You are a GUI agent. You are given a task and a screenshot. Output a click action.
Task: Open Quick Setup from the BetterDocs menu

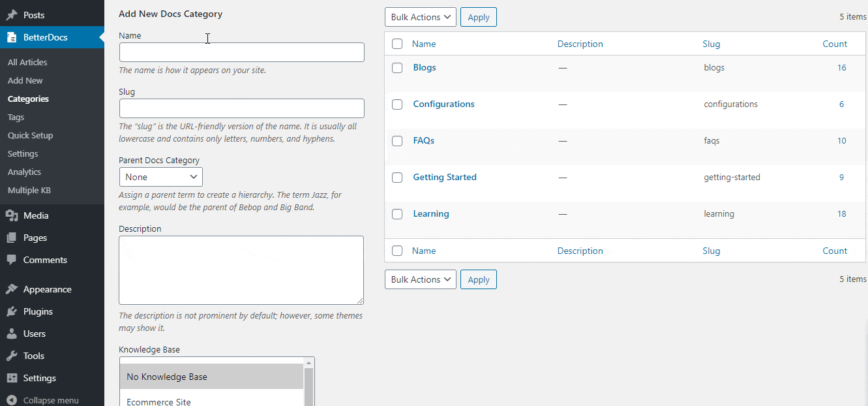(30, 135)
